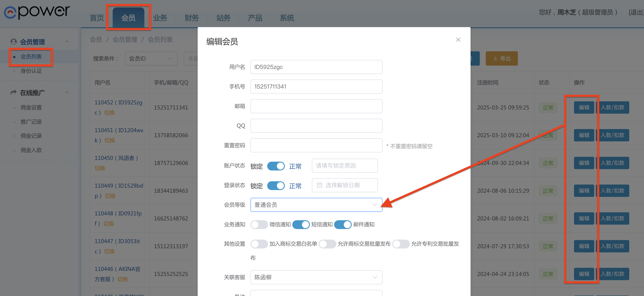
Task: Focus the 重置密码 input field
Action: [x=316, y=145]
